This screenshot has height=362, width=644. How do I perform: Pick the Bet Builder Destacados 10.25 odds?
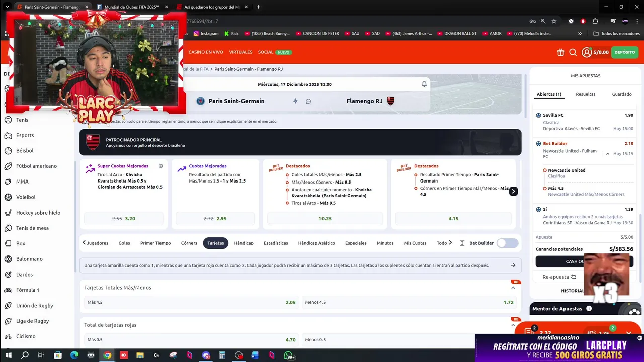[x=325, y=219]
